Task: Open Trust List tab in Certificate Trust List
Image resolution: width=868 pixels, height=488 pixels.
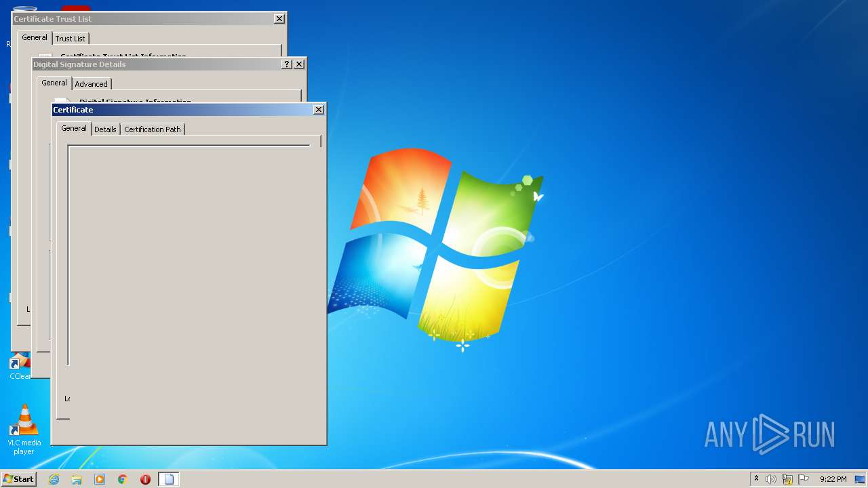Action: [70, 39]
